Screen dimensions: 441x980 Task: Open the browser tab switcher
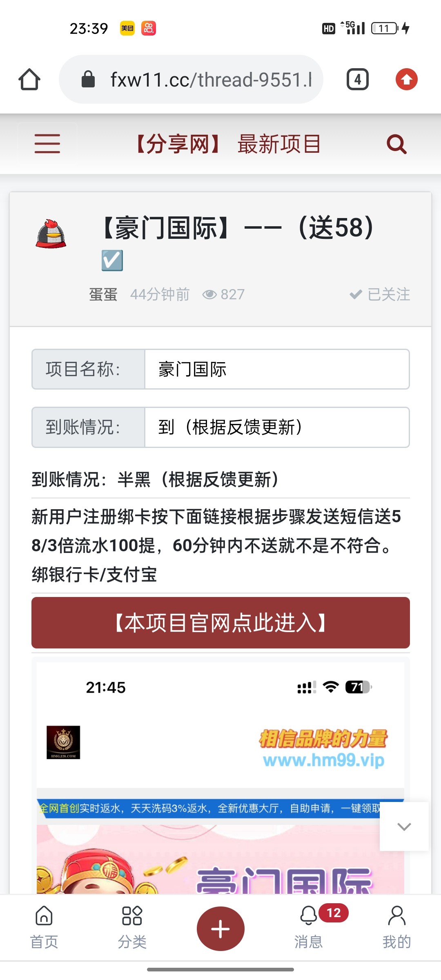tap(357, 79)
